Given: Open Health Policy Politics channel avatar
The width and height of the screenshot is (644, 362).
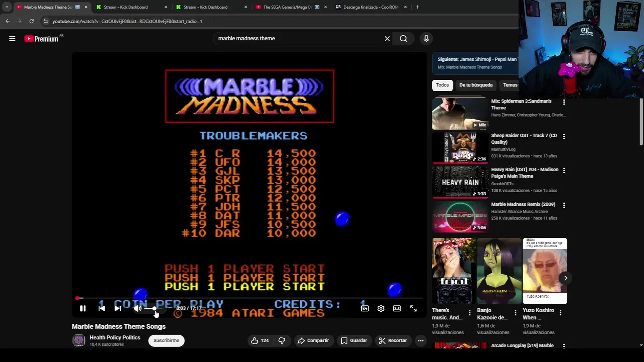Looking at the screenshot, I should (78, 340).
